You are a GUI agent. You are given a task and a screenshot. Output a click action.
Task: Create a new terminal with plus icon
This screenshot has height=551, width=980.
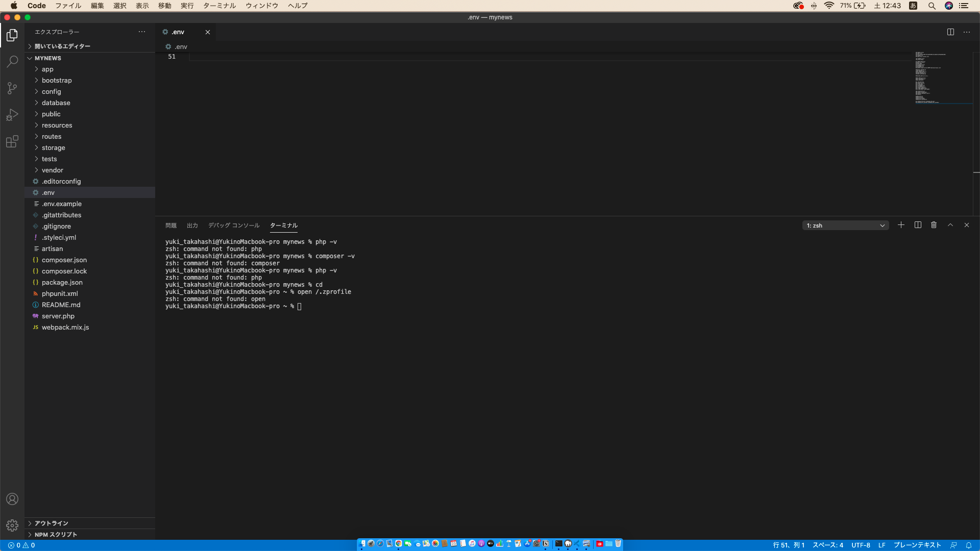point(901,225)
